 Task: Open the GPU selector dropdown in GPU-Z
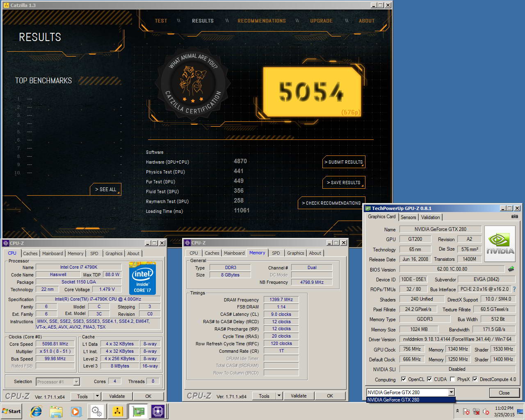point(451,392)
